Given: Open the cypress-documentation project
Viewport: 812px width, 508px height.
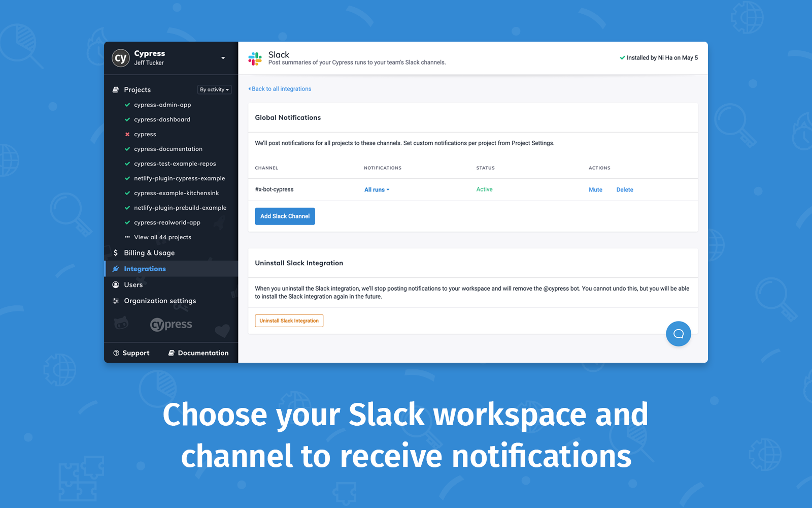Looking at the screenshot, I should [168, 149].
